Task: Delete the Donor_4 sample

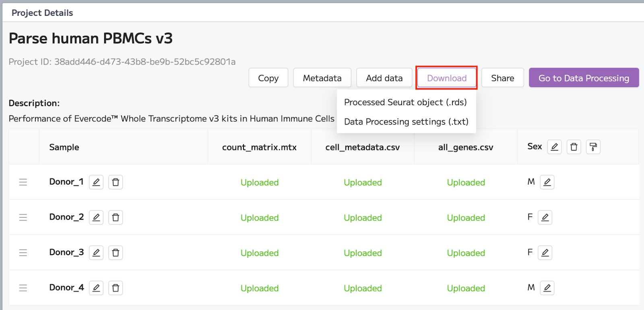Action: 116,288
